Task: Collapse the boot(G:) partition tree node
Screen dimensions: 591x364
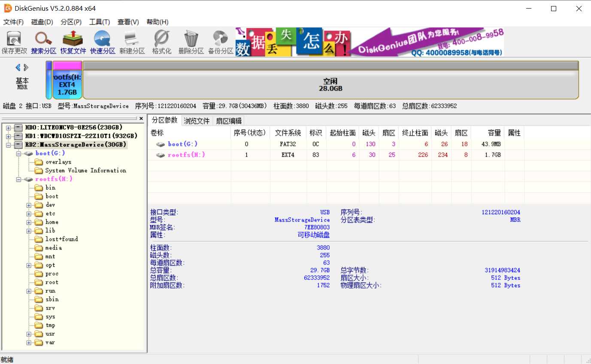Action: [x=18, y=153]
